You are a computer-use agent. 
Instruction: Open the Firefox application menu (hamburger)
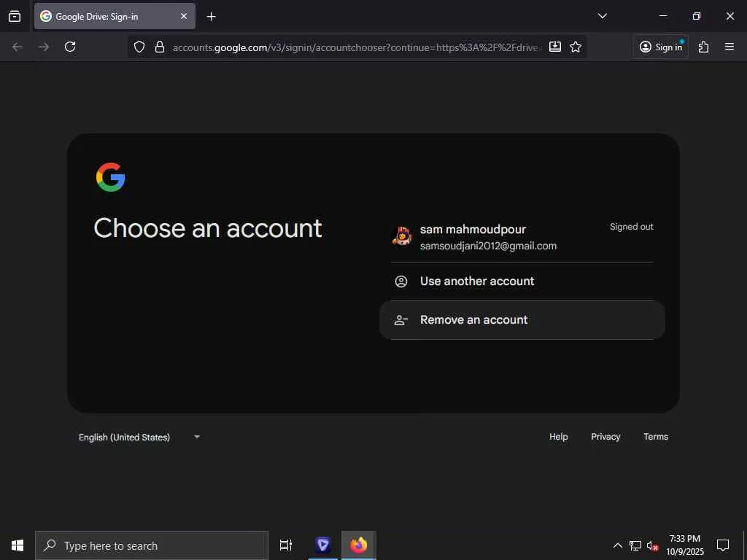coord(729,47)
